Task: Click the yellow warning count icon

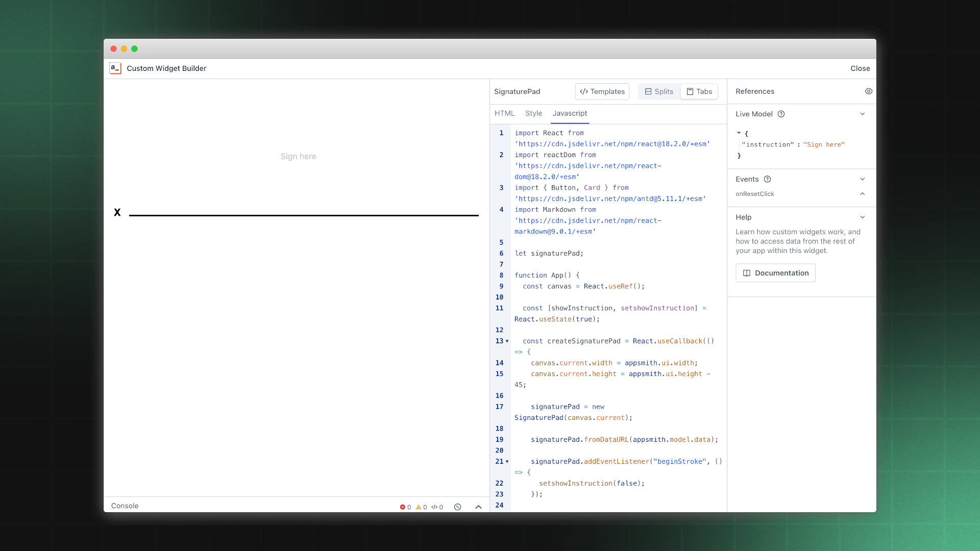Action: 419,507
